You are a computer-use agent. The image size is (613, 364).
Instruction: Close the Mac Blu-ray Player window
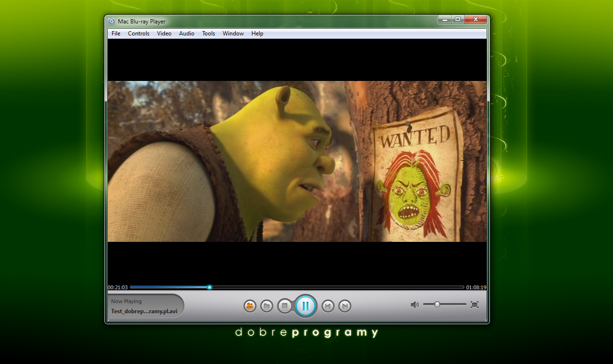point(476,20)
